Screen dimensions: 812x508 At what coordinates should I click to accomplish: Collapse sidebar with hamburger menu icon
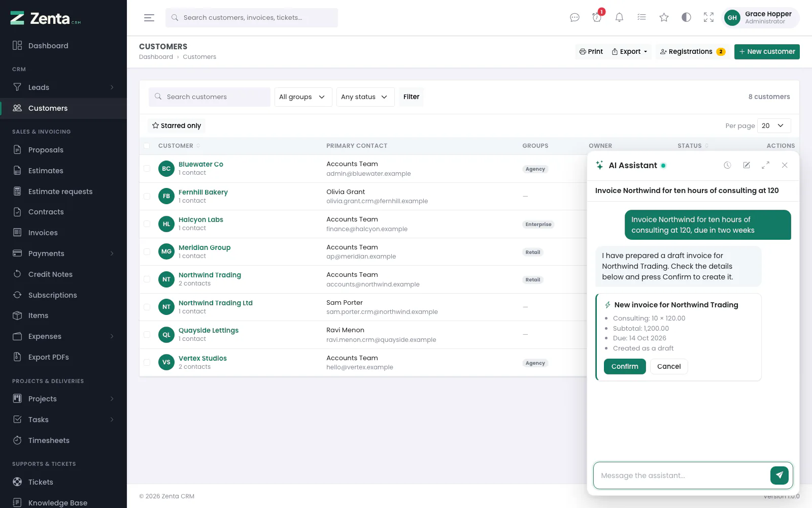point(149,18)
